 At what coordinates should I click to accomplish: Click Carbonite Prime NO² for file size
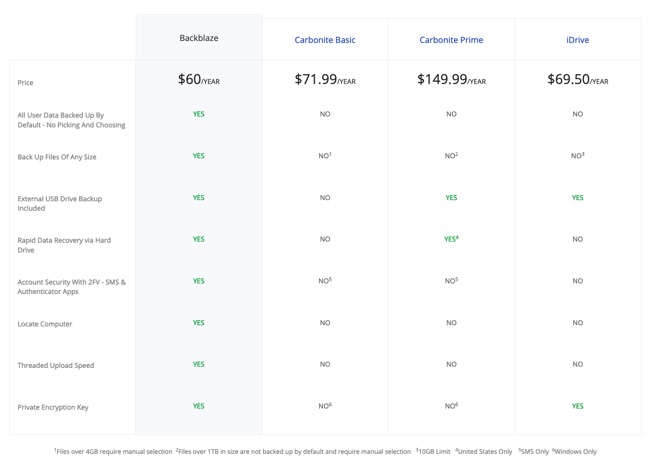coord(451,155)
